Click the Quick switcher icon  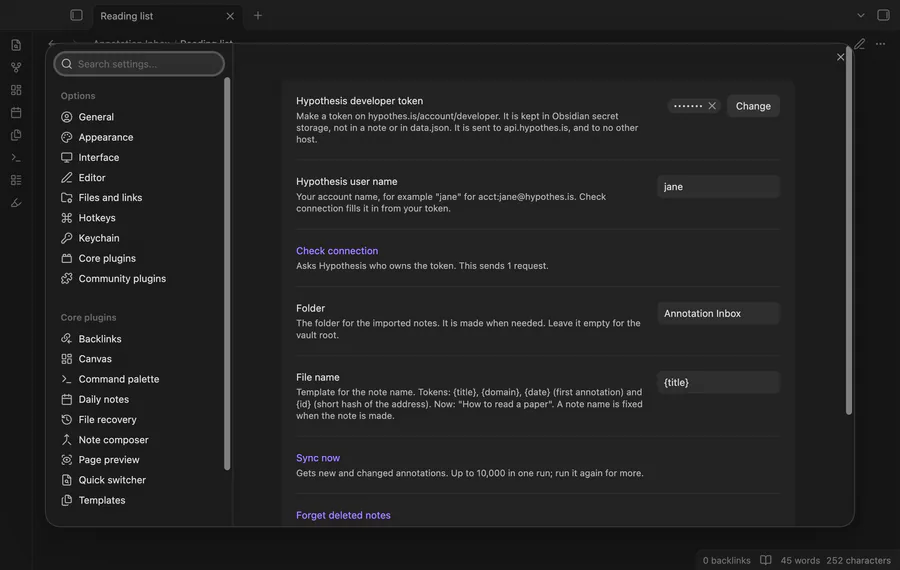(x=67, y=480)
